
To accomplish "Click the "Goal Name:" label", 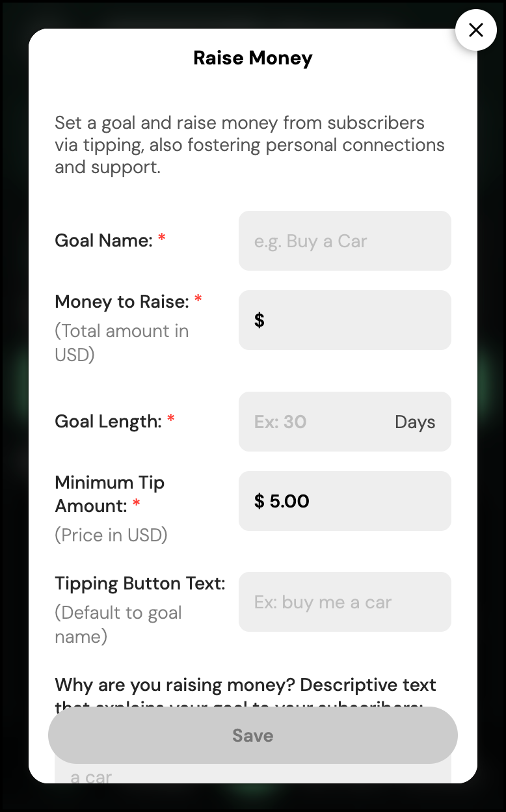I will pos(103,241).
